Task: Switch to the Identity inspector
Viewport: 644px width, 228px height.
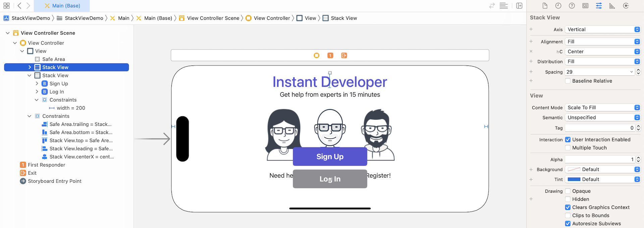Action: click(x=585, y=6)
